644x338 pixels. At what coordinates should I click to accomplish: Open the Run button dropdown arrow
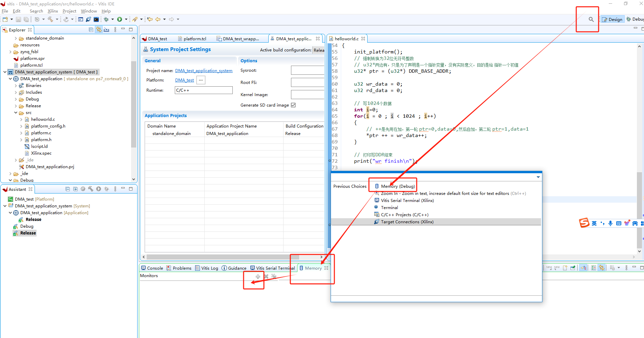coord(126,19)
